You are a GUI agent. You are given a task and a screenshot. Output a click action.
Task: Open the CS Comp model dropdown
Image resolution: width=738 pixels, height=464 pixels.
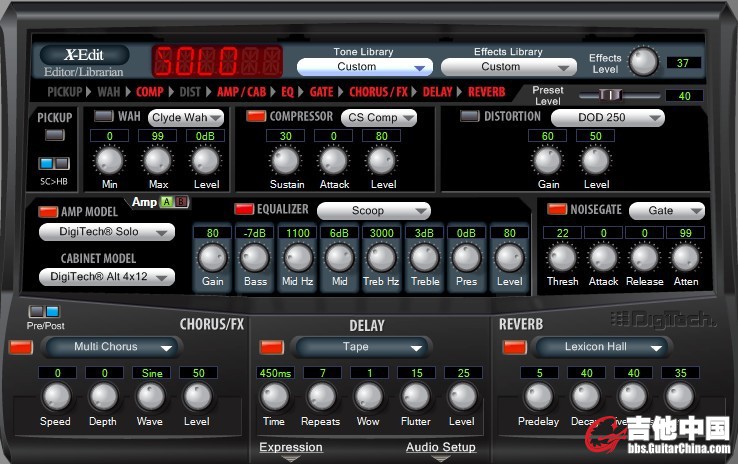tap(379, 118)
